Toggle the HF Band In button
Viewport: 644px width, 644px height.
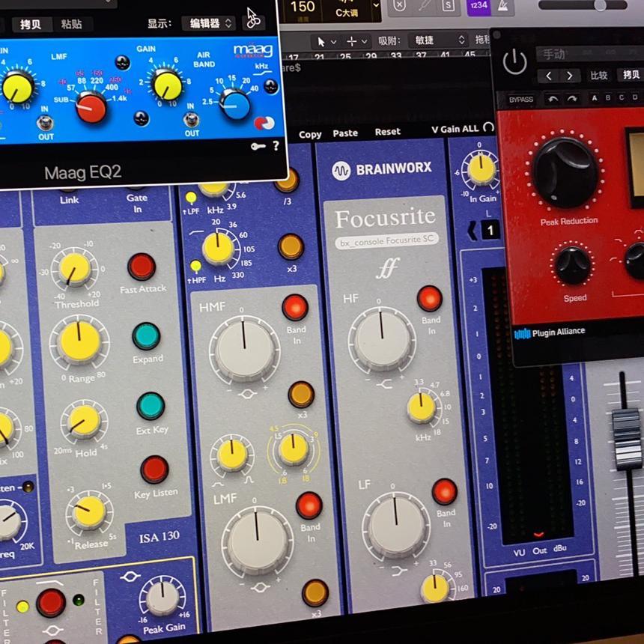click(430, 298)
